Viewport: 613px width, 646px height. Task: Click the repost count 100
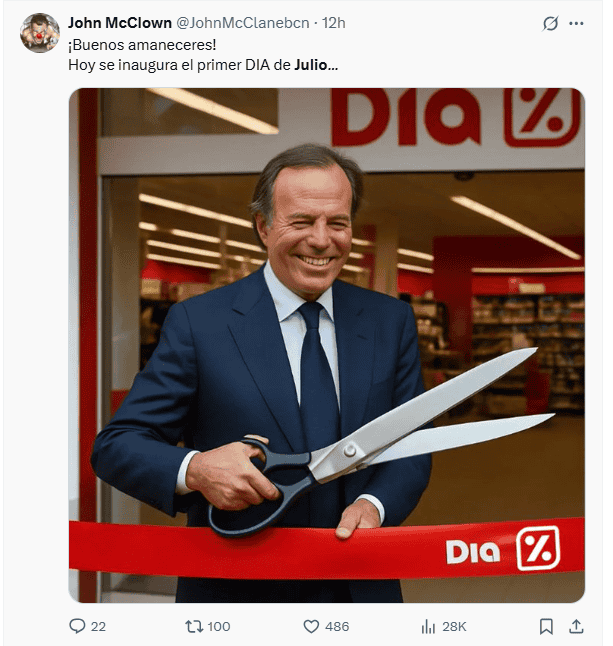coord(219,627)
